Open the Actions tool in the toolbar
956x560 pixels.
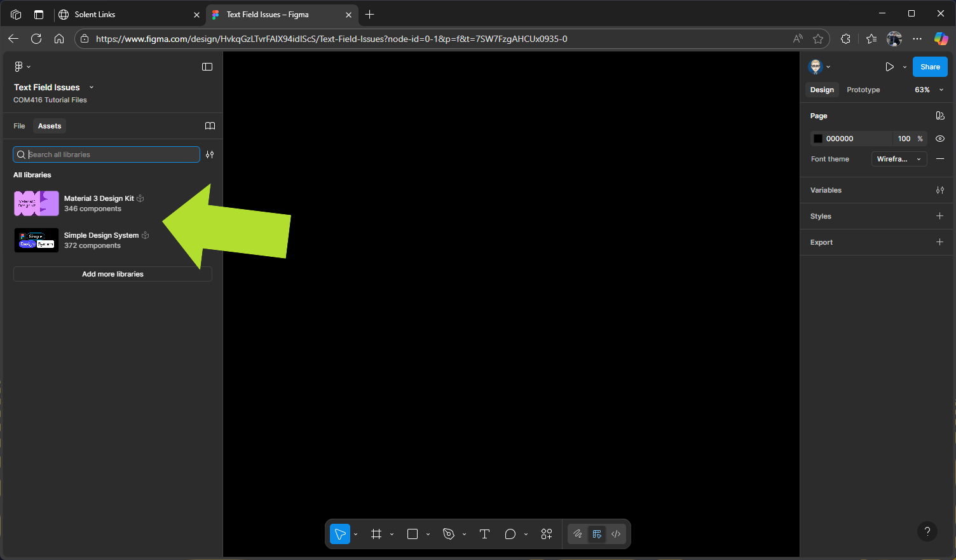[x=547, y=534]
